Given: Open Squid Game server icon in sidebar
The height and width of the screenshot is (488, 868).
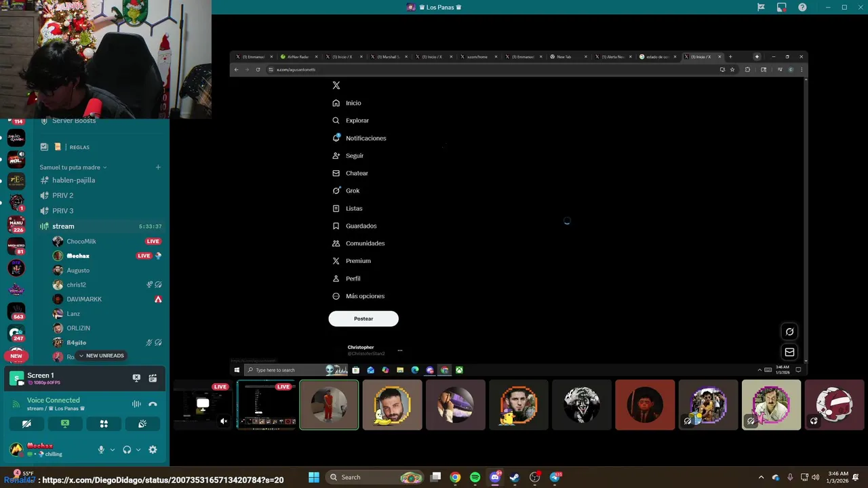Looking at the screenshot, I should point(16,138).
